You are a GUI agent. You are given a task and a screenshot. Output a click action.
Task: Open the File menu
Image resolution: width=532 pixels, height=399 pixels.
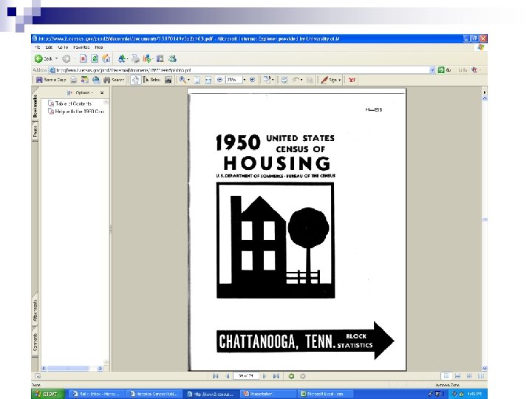coord(38,47)
